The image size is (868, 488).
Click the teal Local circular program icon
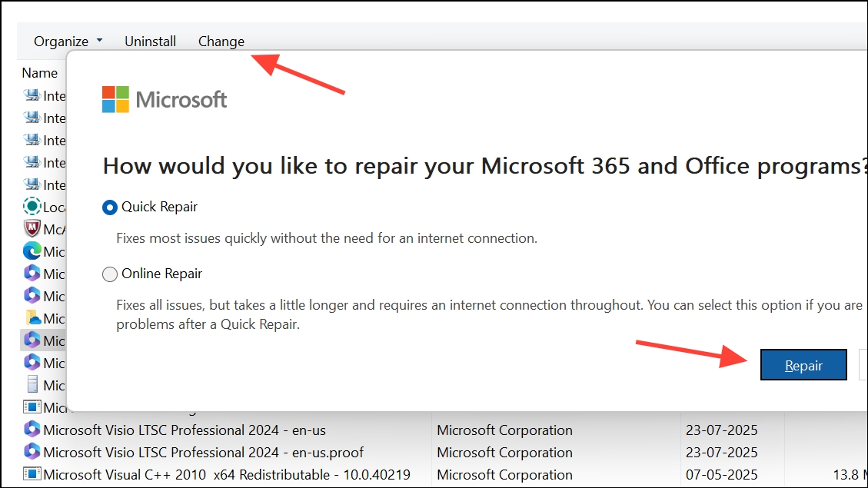pyautogui.click(x=32, y=207)
